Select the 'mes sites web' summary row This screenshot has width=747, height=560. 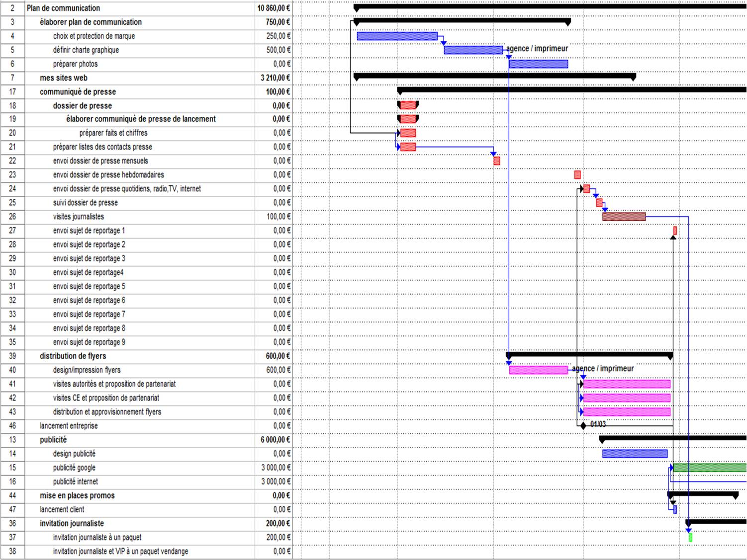(x=64, y=78)
